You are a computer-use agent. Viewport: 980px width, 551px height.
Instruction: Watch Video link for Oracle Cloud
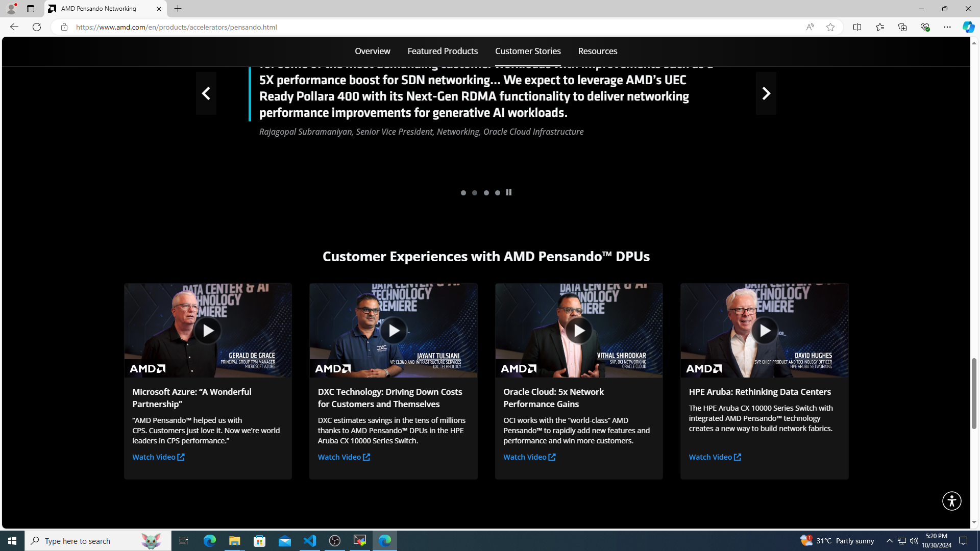[x=529, y=457]
